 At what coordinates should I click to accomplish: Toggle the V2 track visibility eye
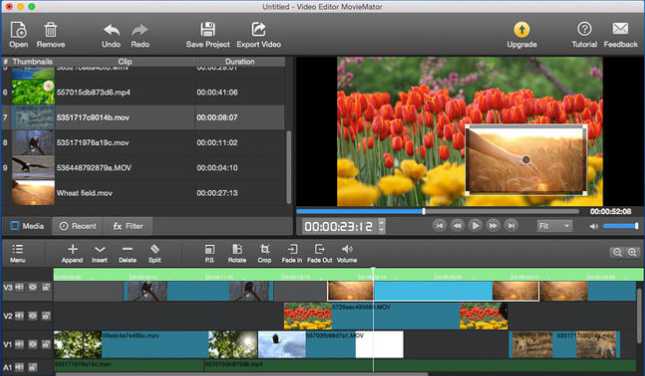[x=32, y=316]
